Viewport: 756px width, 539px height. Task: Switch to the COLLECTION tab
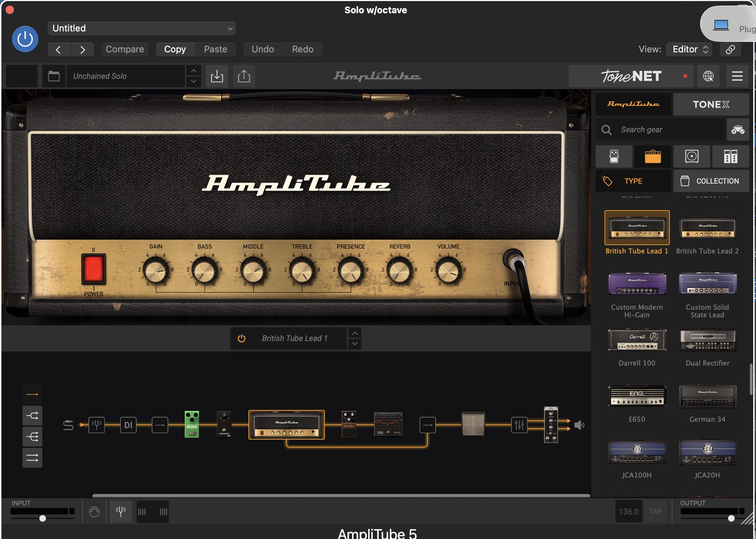(x=711, y=181)
